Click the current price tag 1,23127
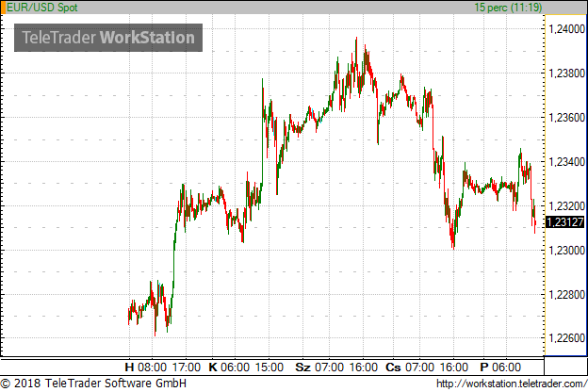Viewport: 588px width, 392px height. pyautogui.click(x=565, y=222)
